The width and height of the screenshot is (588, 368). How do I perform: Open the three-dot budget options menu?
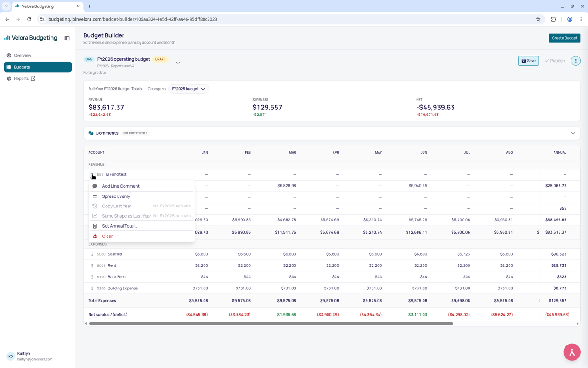tap(576, 61)
